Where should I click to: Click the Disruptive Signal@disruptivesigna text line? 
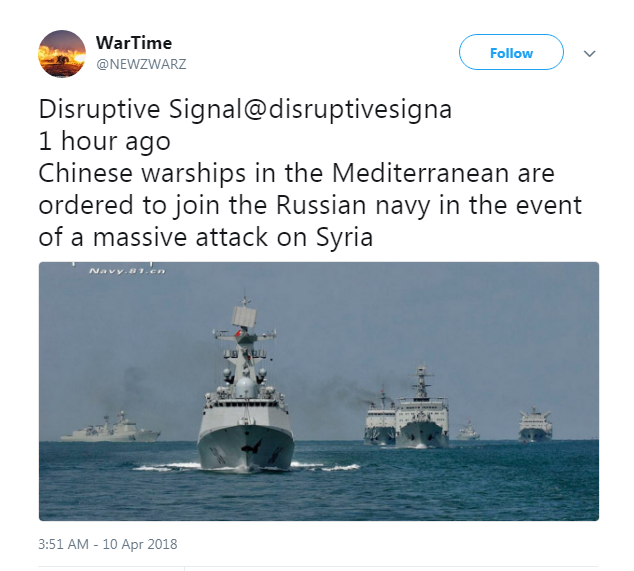[x=245, y=110]
